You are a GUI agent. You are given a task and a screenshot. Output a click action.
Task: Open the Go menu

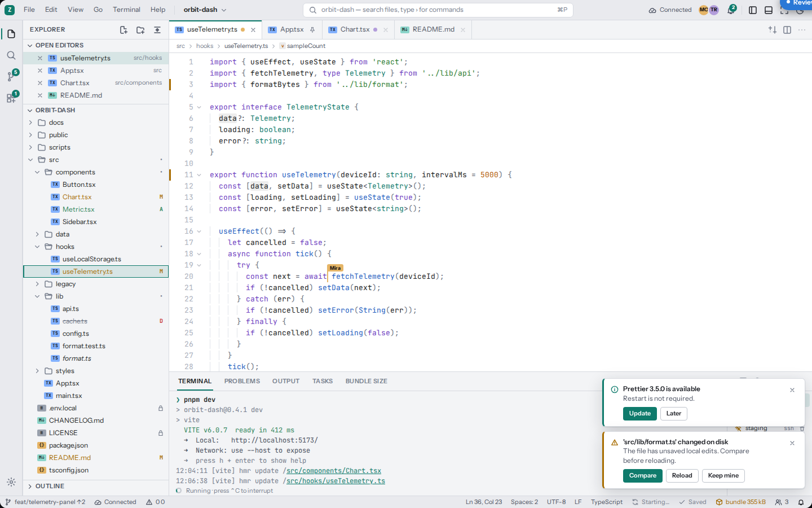click(98, 10)
